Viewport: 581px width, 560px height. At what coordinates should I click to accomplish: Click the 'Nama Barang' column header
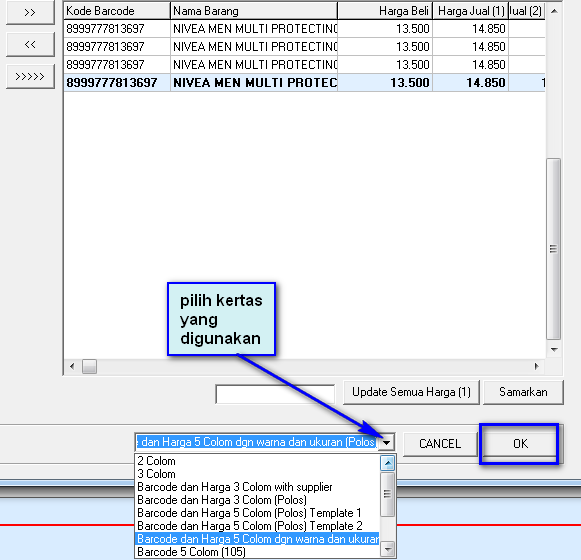point(254,11)
